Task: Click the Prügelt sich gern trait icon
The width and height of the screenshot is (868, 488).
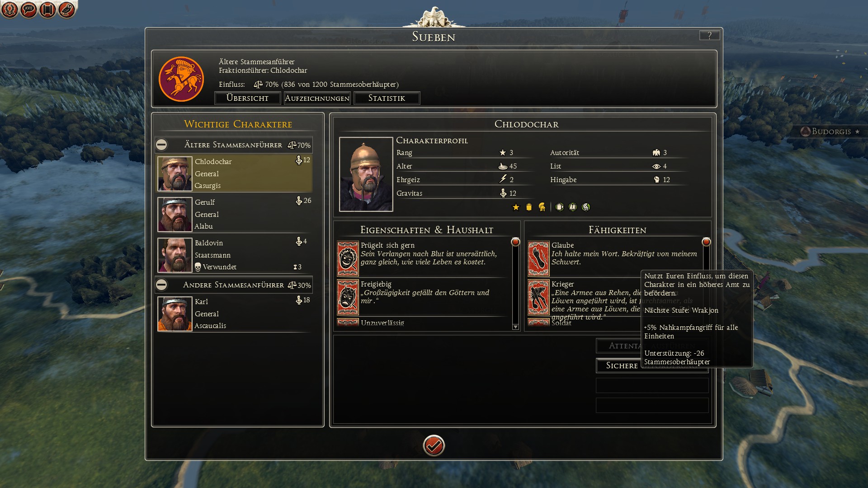Action: 348,258
